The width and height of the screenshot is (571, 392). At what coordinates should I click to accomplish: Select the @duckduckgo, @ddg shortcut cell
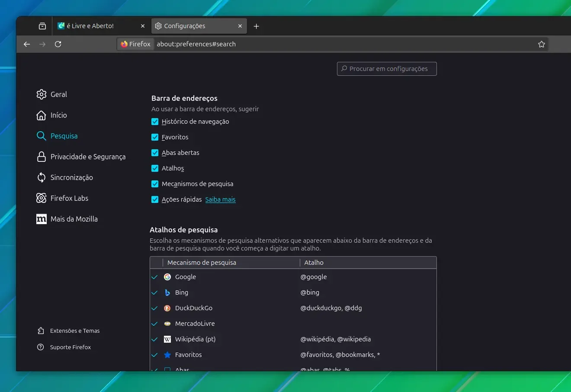331,308
